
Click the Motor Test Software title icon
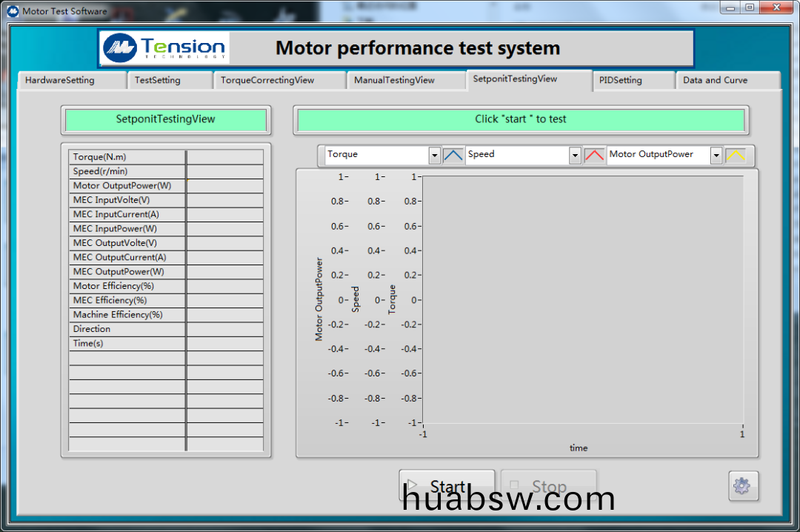(x=13, y=10)
